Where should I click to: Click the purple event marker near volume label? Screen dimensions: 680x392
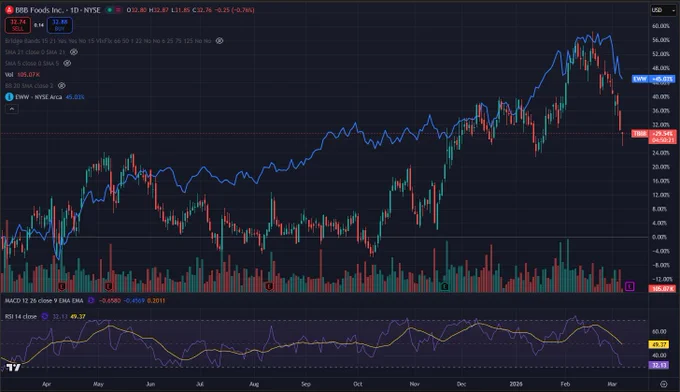[x=630, y=286]
